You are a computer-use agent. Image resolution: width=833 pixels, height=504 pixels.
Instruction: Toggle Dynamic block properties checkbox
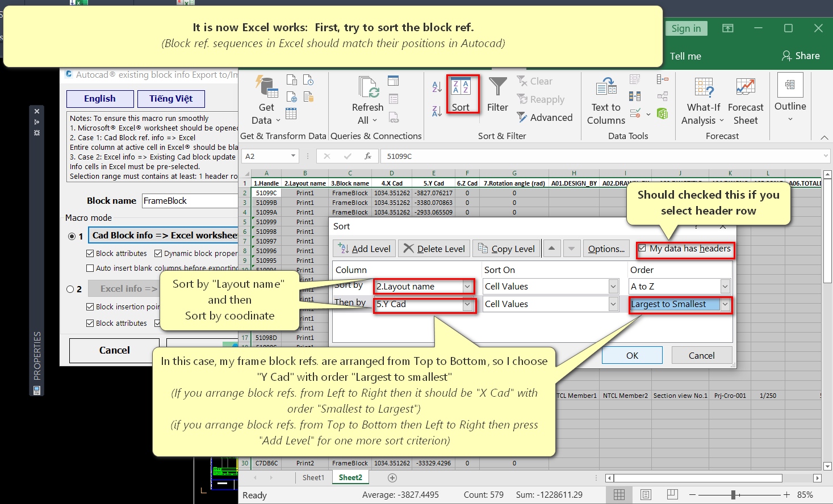click(158, 254)
